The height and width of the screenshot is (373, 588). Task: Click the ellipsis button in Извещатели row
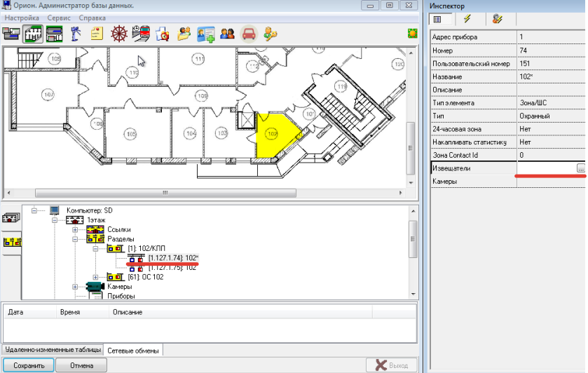(x=580, y=168)
